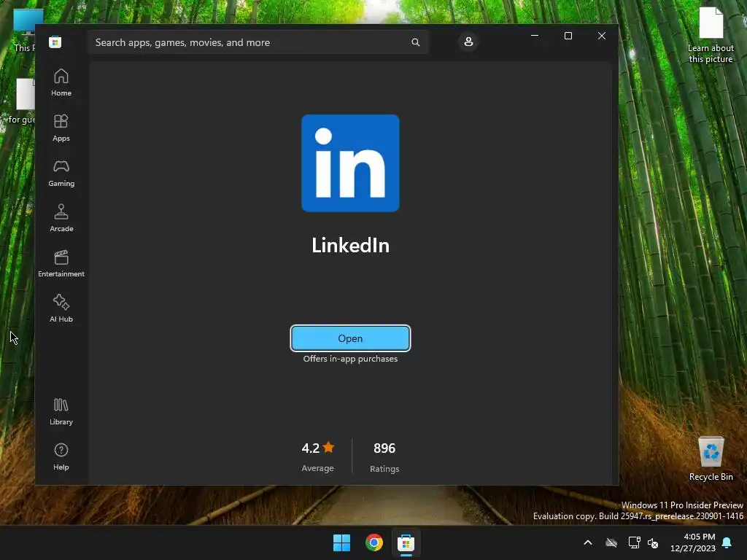Open the Windows Start menu
This screenshot has width=747, height=560.
coord(341,542)
